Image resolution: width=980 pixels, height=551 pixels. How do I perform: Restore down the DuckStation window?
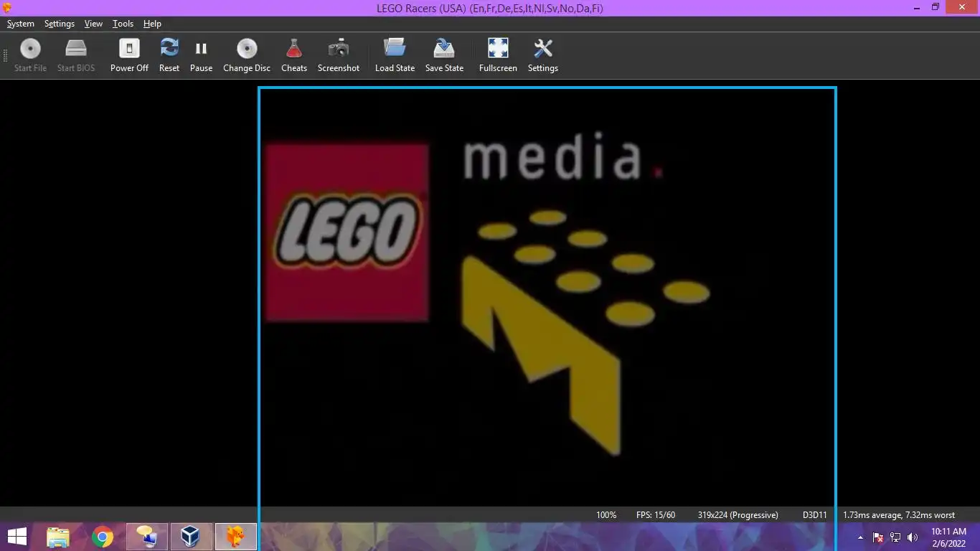pyautogui.click(x=935, y=7)
